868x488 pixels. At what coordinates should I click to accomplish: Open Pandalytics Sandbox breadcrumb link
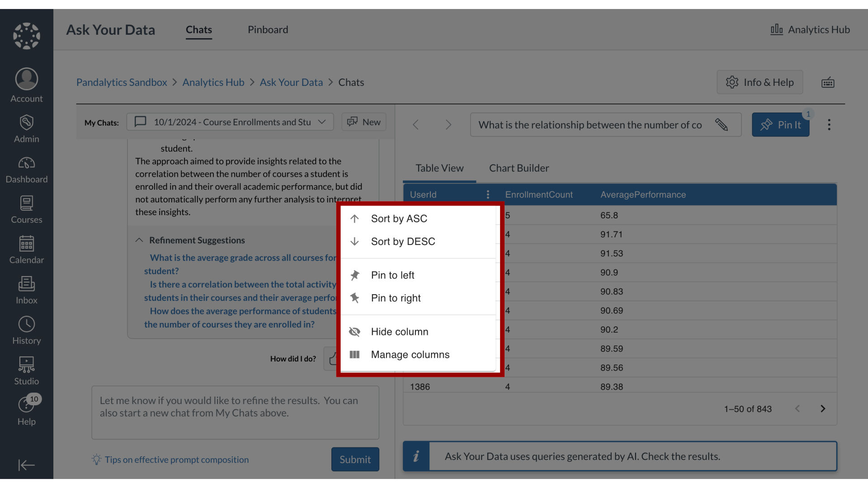(x=122, y=82)
